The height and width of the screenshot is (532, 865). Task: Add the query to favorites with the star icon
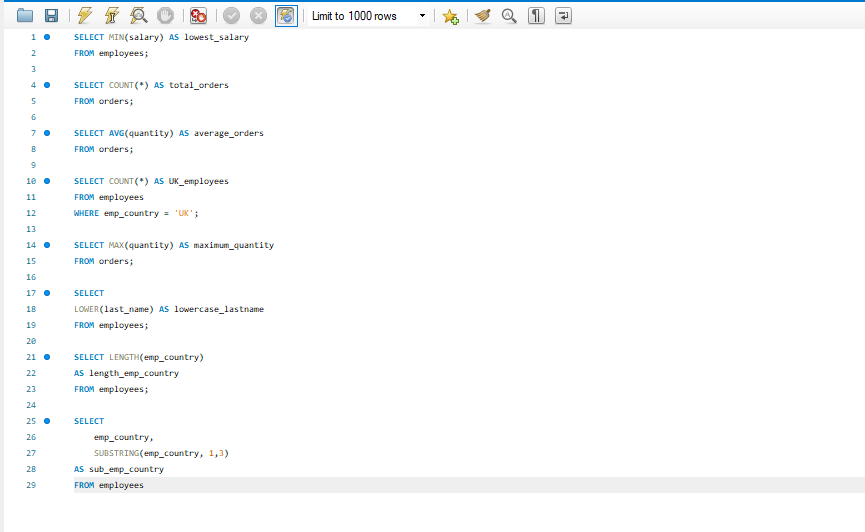click(x=451, y=16)
